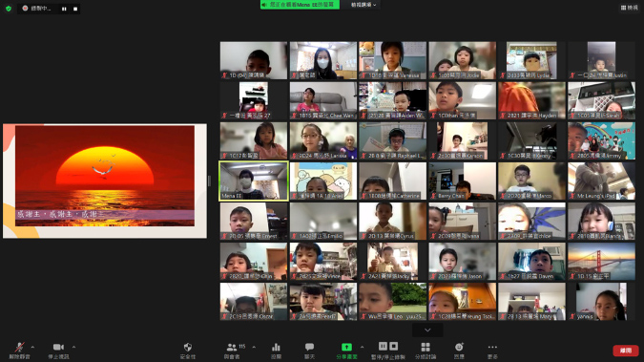Switch layout using the View button top-right

(630, 8)
